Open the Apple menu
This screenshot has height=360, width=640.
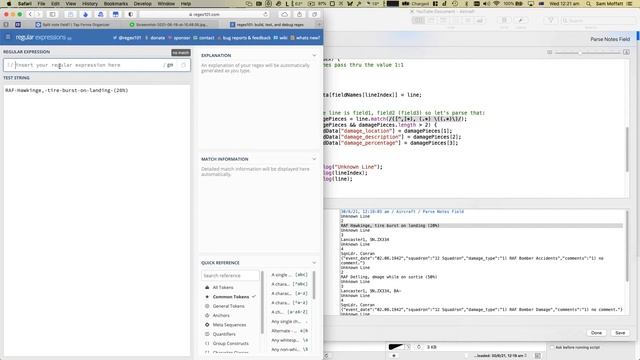click(x=8, y=4)
